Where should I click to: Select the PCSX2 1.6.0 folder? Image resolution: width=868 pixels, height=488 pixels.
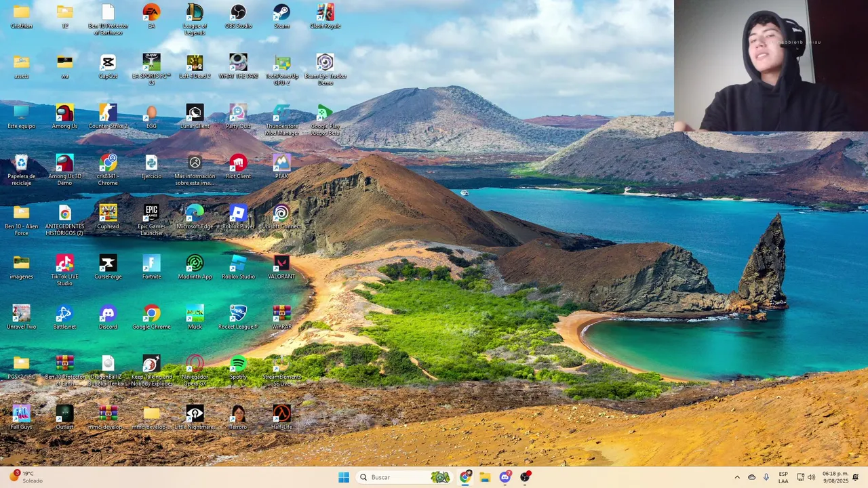pos(21,367)
